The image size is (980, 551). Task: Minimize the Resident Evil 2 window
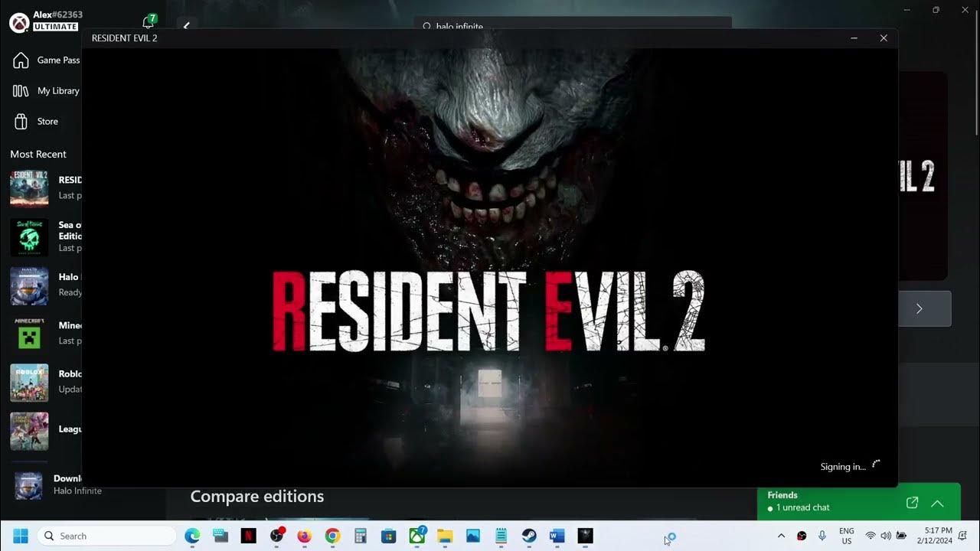click(x=854, y=37)
